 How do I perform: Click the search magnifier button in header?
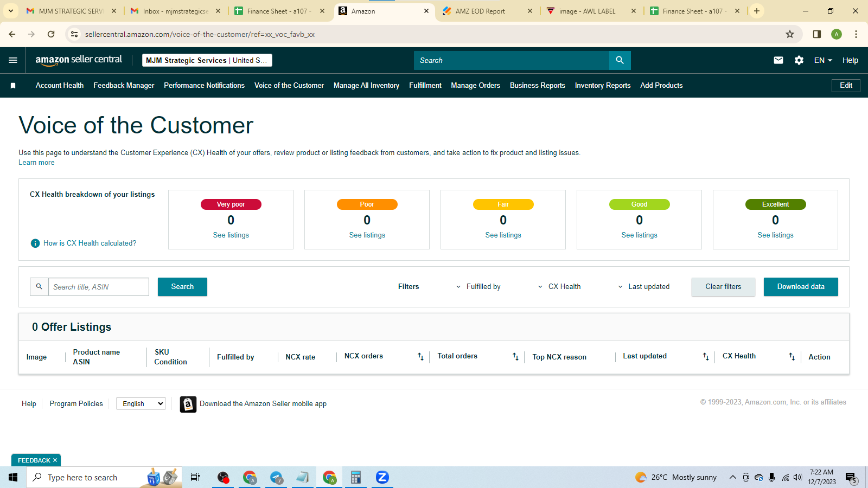pos(620,60)
